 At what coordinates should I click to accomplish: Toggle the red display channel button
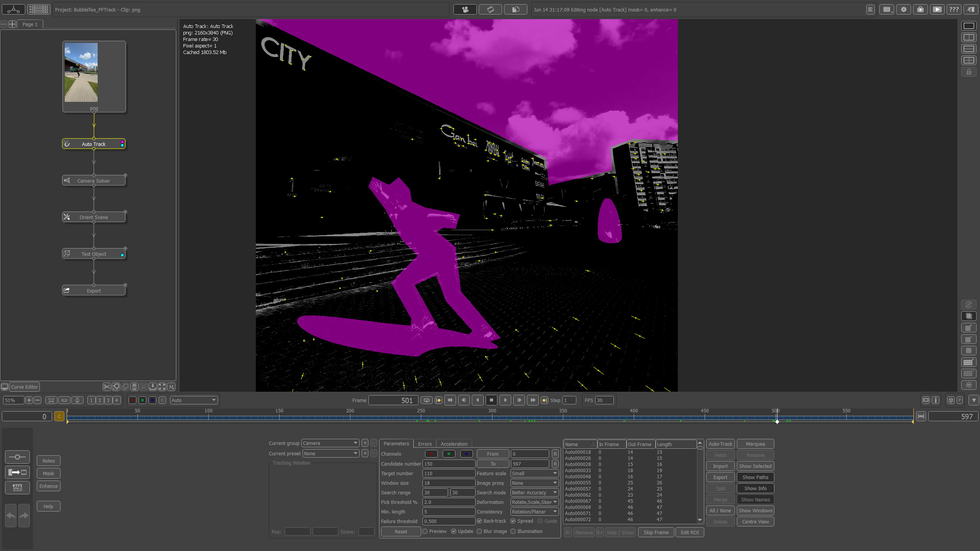(133, 400)
